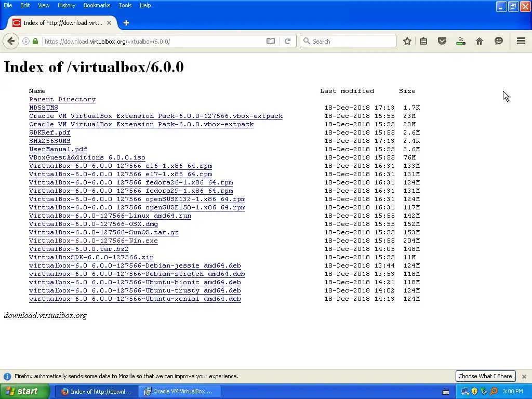Toggle Reader View icon in address bar
The image size is (532, 399).
[x=270, y=42]
